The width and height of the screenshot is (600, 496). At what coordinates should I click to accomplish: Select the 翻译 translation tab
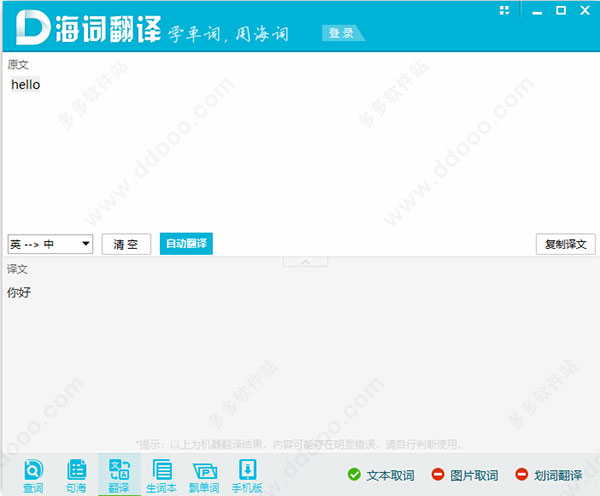click(x=119, y=475)
